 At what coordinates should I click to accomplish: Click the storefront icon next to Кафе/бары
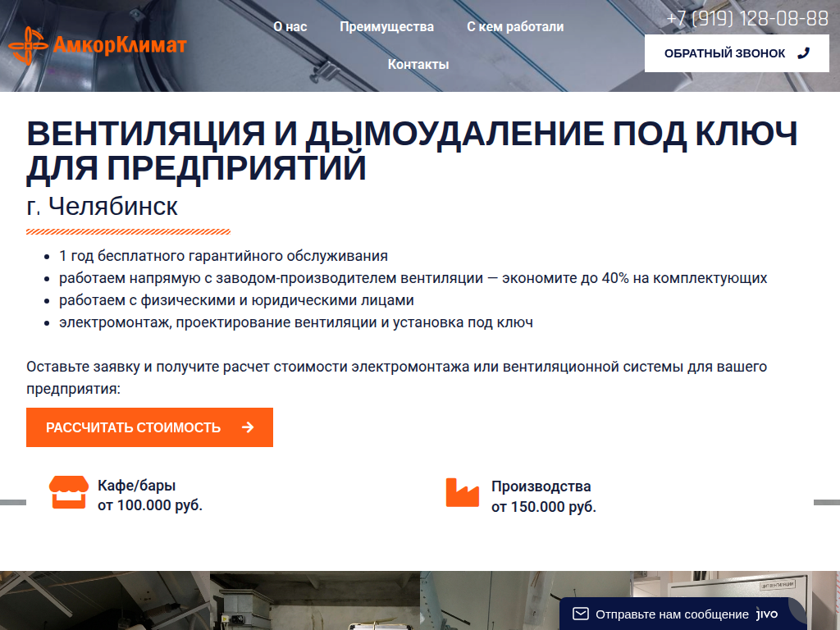tap(70, 491)
